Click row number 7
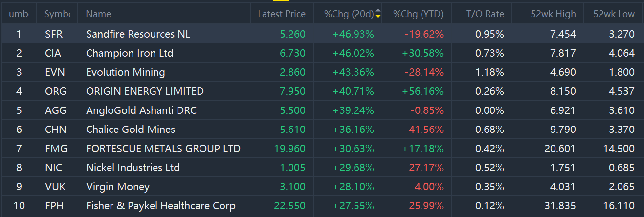The height and width of the screenshot is (217, 644). (19, 149)
